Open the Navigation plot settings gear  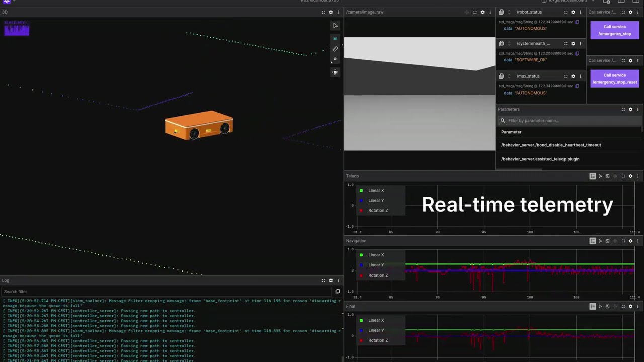pyautogui.click(x=630, y=241)
